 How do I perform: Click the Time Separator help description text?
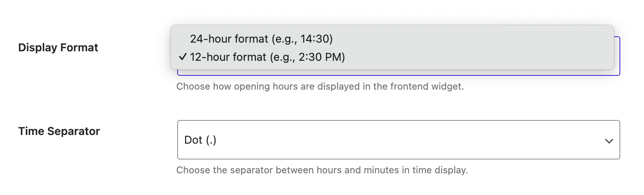(x=322, y=170)
